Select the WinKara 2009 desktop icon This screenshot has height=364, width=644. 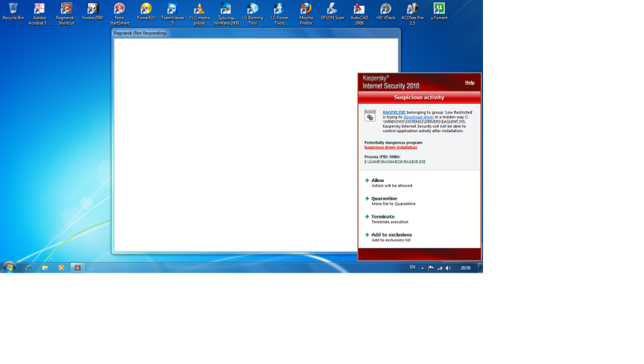click(226, 14)
